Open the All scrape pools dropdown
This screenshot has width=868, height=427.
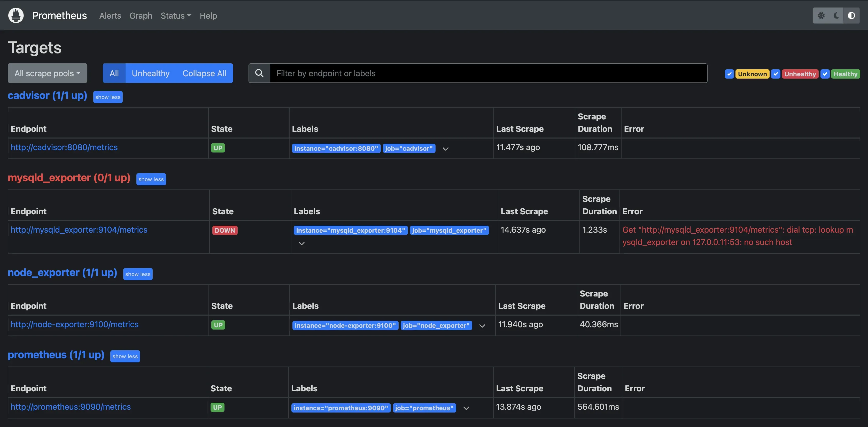pos(47,73)
